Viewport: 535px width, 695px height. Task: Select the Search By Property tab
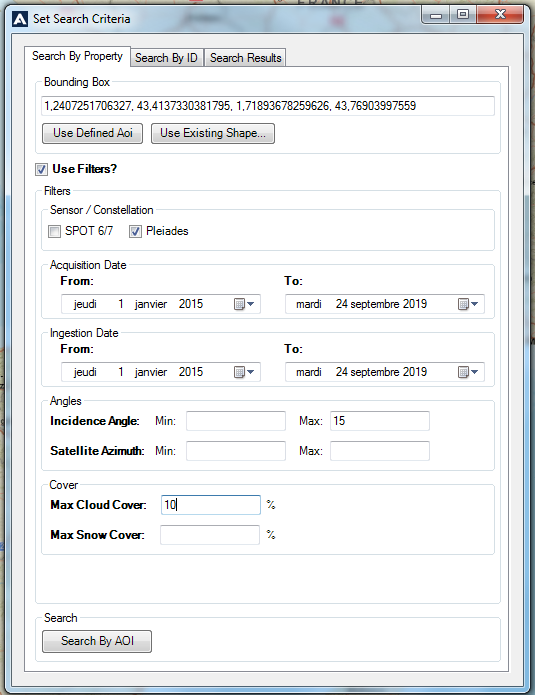pos(78,56)
